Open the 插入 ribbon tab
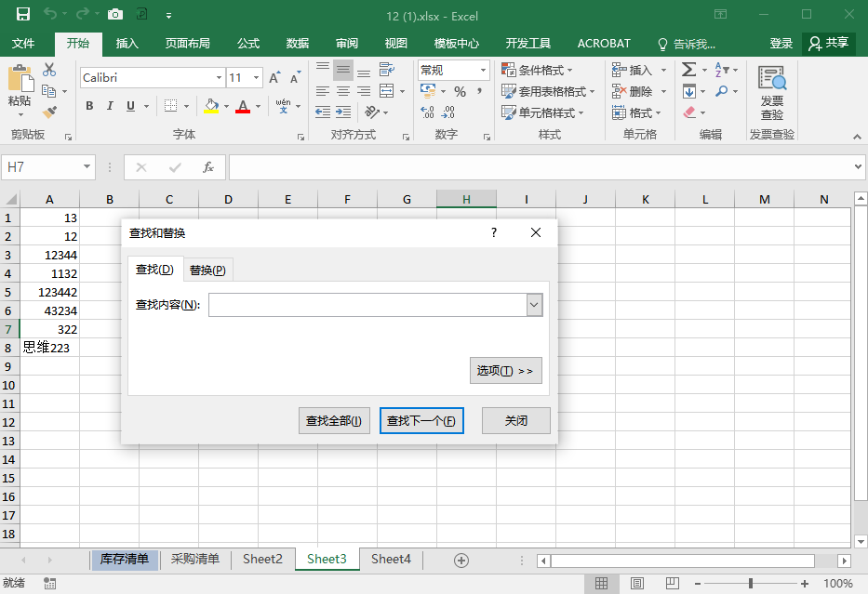 pyautogui.click(x=127, y=44)
